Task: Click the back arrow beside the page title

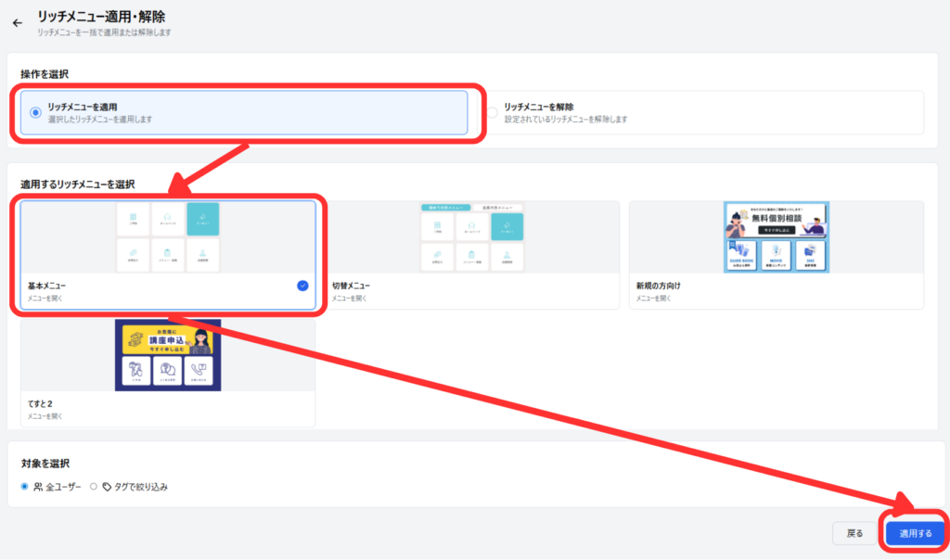Action: point(17,22)
